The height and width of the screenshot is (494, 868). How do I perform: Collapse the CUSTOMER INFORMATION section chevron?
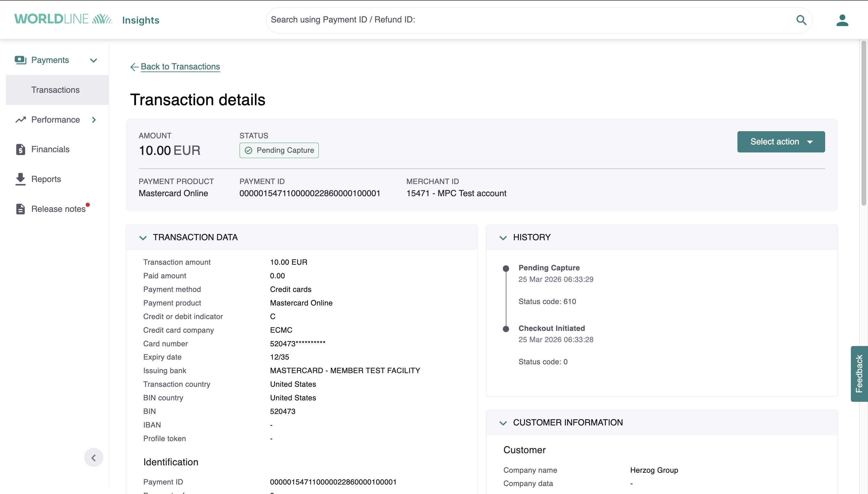pos(503,423)
